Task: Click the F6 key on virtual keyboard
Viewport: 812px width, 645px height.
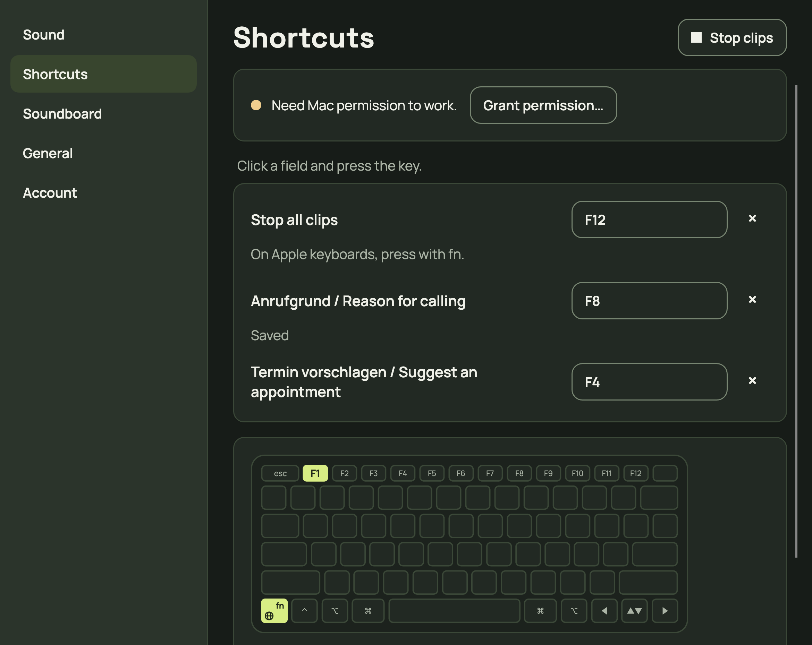Action: pyautogui.click(x=460, y=473)
